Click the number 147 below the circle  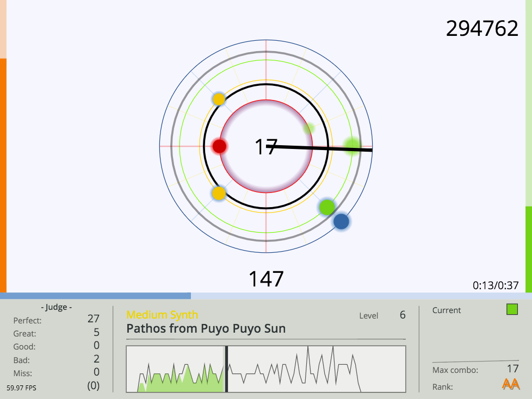click(266, 279)
